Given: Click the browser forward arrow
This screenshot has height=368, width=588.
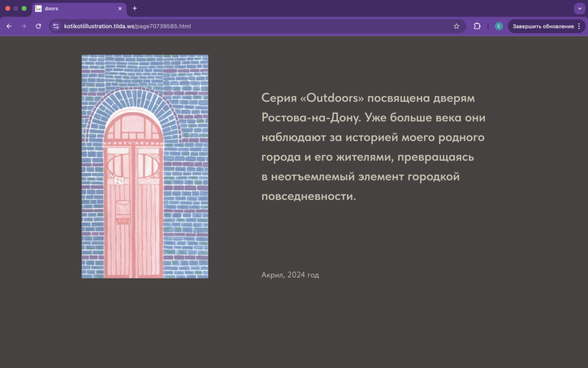Looking at the screenshot, I should click(24, 26).
